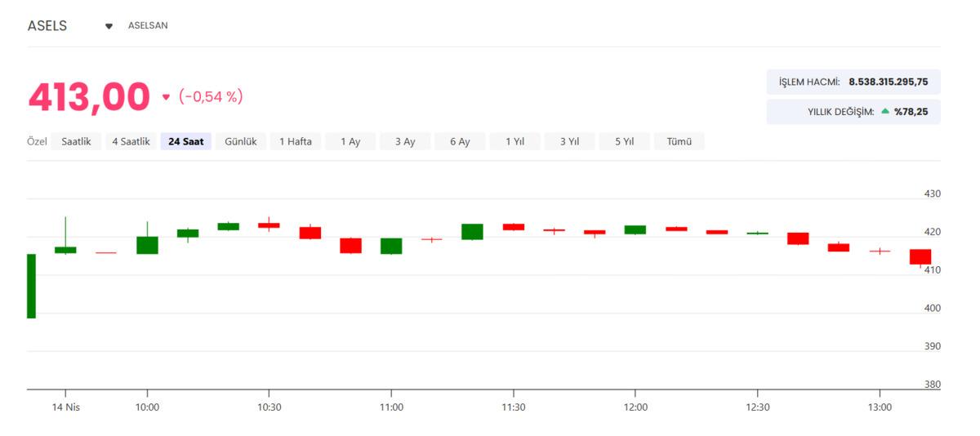Select the Saatlik time range
The image size is (980, 436).
(77, 141)
